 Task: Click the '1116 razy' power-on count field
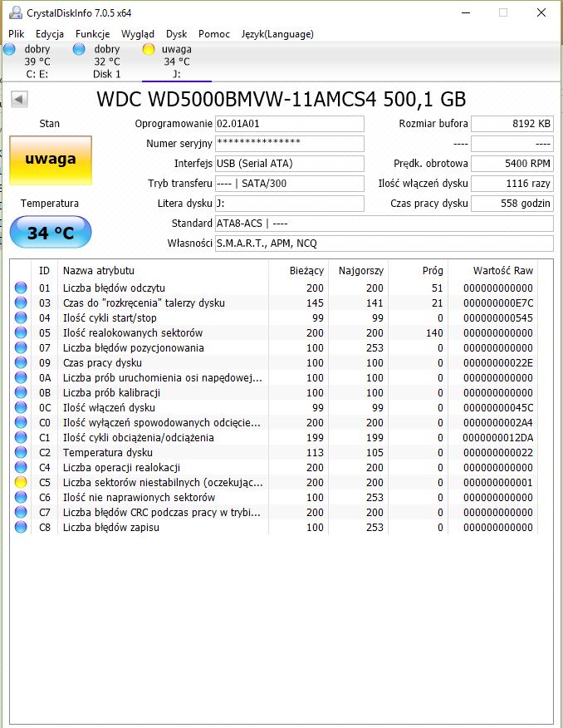pos(512,184)
